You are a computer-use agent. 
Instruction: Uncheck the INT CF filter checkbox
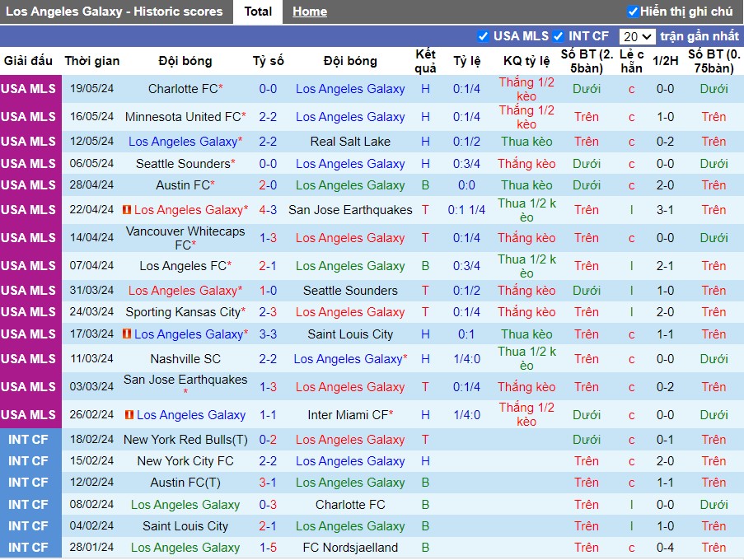coord(558,36)
